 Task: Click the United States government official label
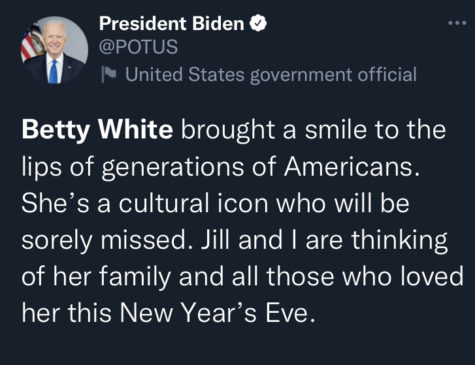pos(271,74)
